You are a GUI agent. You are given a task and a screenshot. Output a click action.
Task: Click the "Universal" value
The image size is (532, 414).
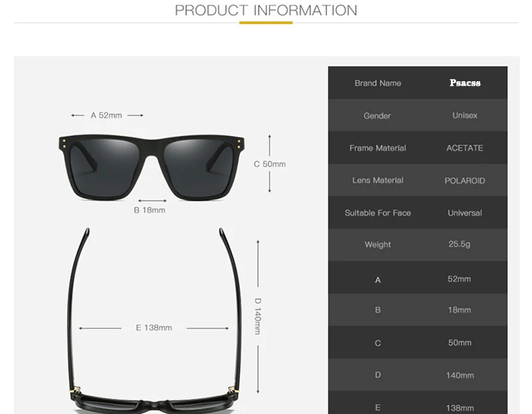click(465, 213)
